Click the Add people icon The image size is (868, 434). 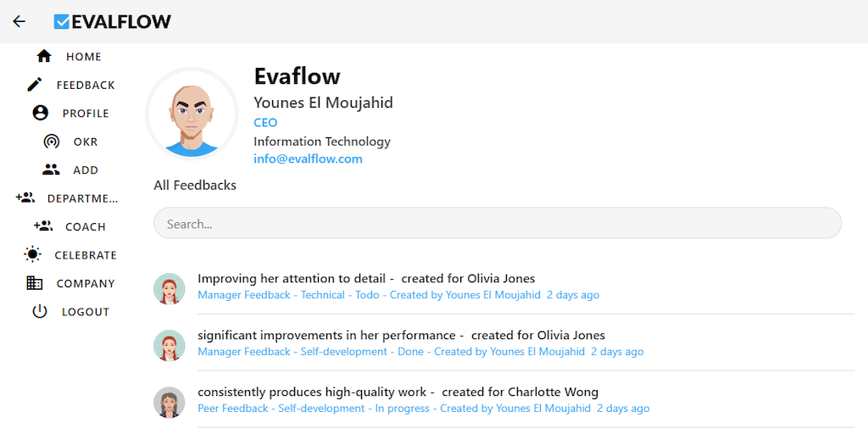(52, 170)
